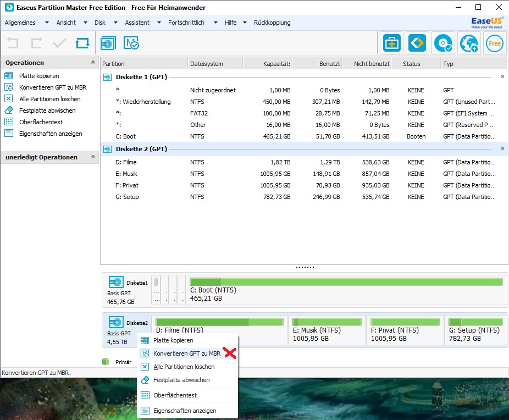Viewport: 509px width, 420px height.
Task: Choose Oberflächentest in context menu
Action: (187, 395)
